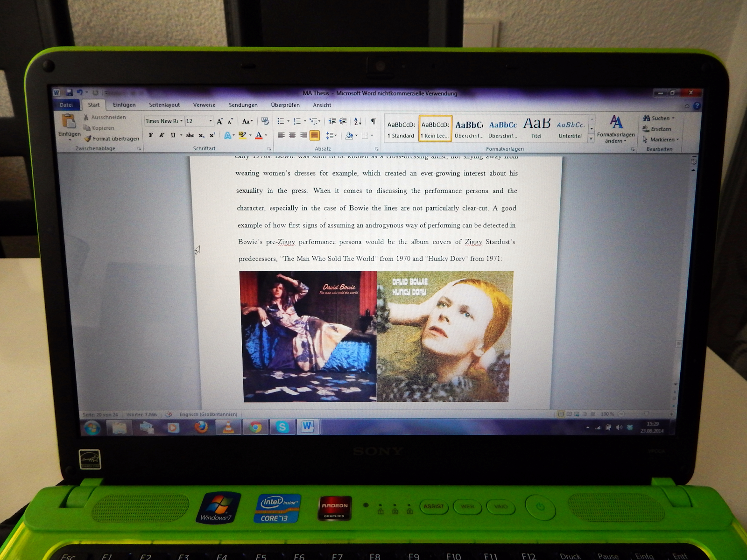The height and width of the screenshot is (560, 747).
Task: Switch to the Verweise tab
Action: [x=204, y=105]
